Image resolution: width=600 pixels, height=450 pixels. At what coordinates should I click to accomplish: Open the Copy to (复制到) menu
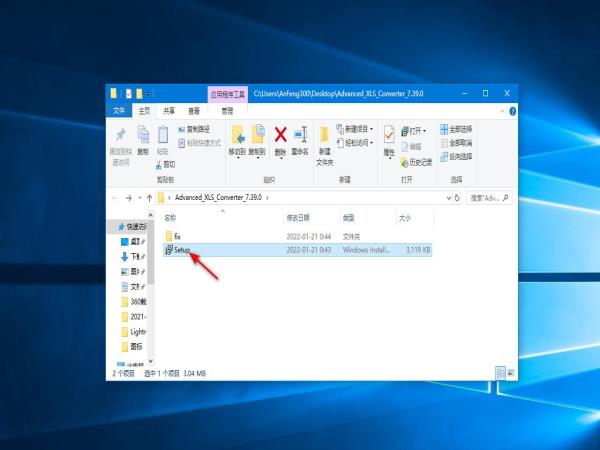pyautogui.click(x=257, y=142)
